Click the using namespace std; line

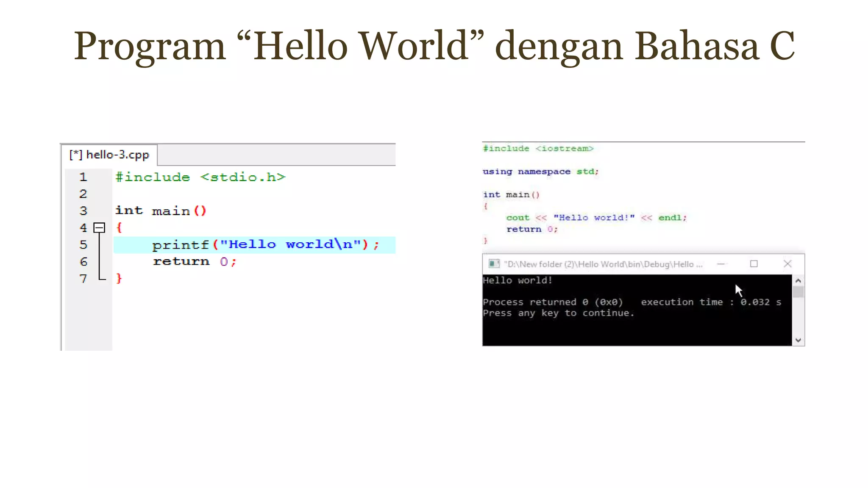[x=540, y=172]
